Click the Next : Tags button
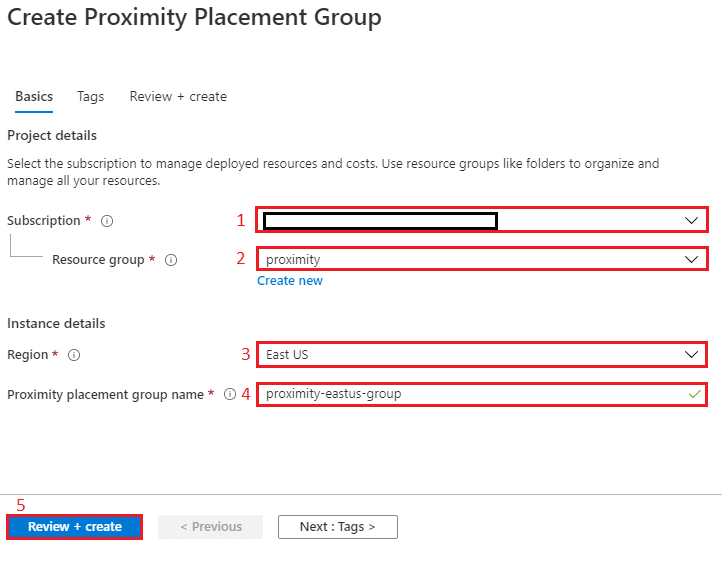The image size is (723, 563). [x=338, y=527]
